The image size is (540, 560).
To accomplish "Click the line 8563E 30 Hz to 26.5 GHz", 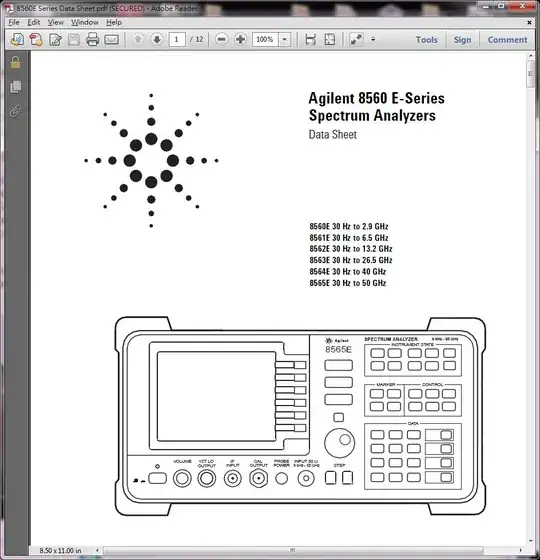I will [351, 260].
